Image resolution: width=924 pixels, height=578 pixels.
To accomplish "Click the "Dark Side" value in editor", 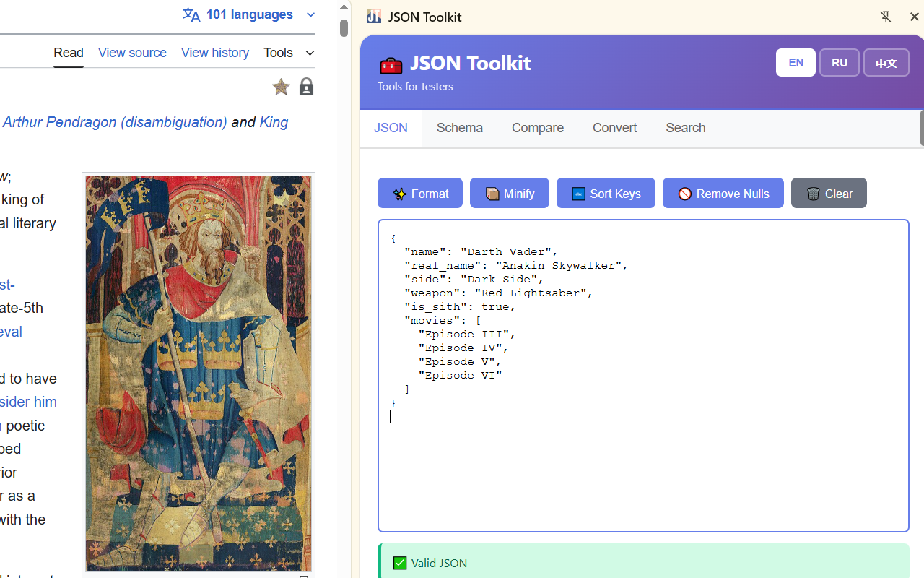I will [499, 280].
